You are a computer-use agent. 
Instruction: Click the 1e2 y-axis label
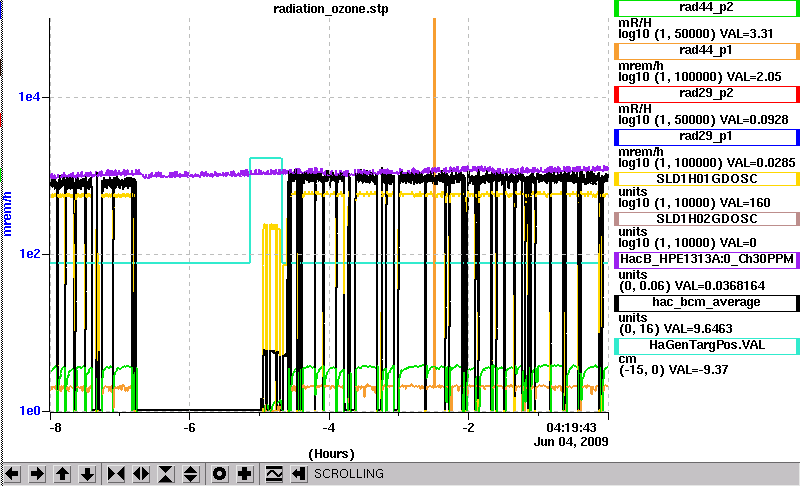30,253
